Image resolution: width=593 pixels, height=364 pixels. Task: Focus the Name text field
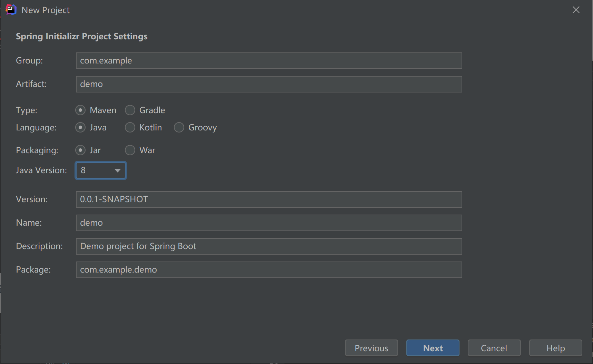[x=269, y=223]
